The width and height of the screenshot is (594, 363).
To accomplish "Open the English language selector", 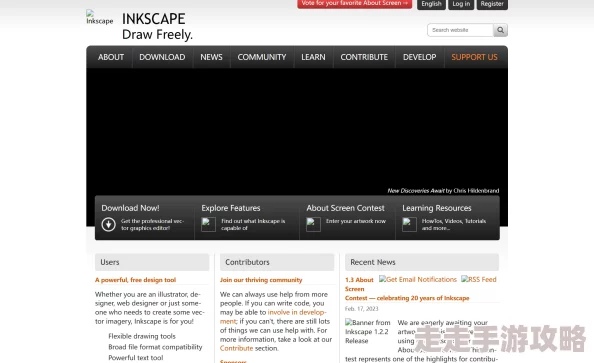I will (x=431, y=4).
